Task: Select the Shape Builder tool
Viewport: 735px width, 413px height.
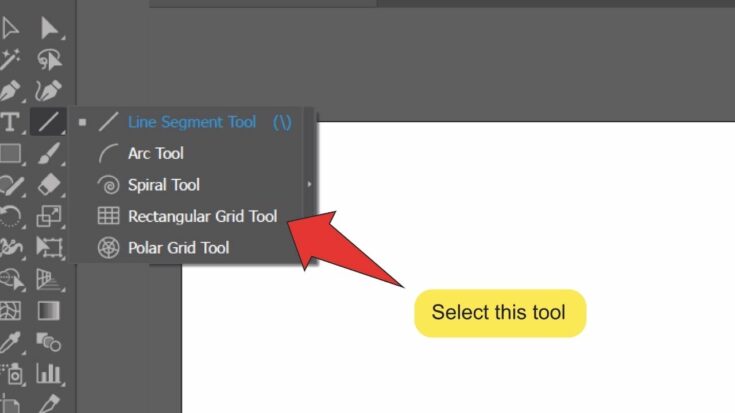Action: tap(11, 279)
